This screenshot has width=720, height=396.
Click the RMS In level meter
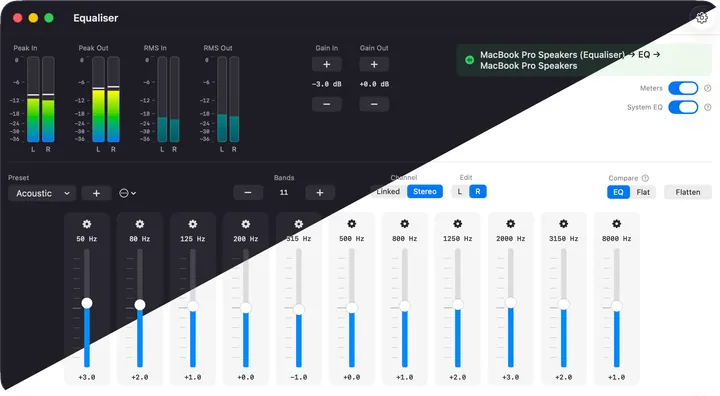pyautogui.click(x=168, y=99)
